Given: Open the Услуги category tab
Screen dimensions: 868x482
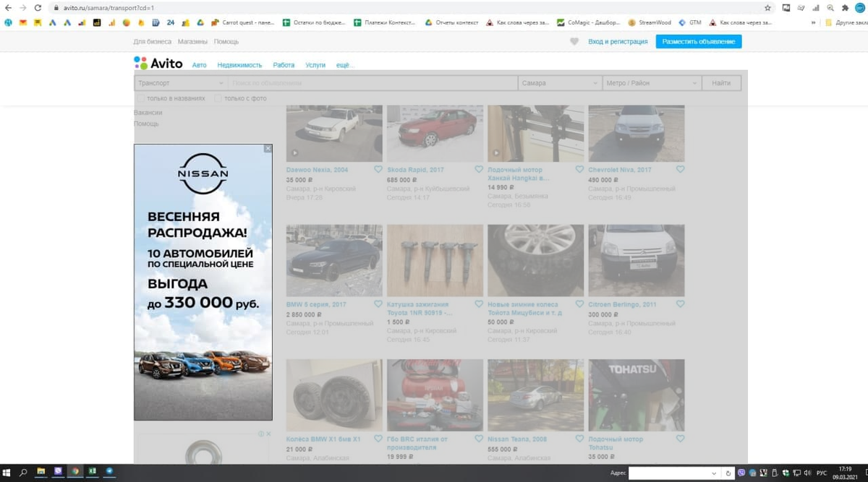Looking at the screenshot, I should pos(315,65).
